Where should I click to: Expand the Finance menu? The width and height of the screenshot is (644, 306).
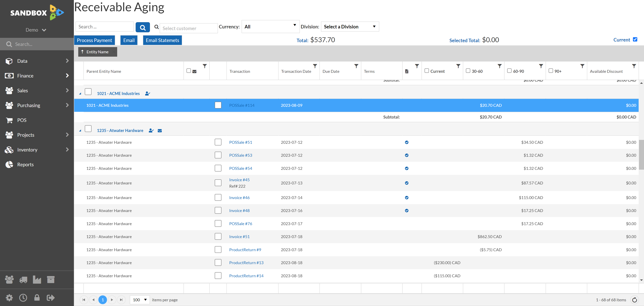[x=37, y=76]
